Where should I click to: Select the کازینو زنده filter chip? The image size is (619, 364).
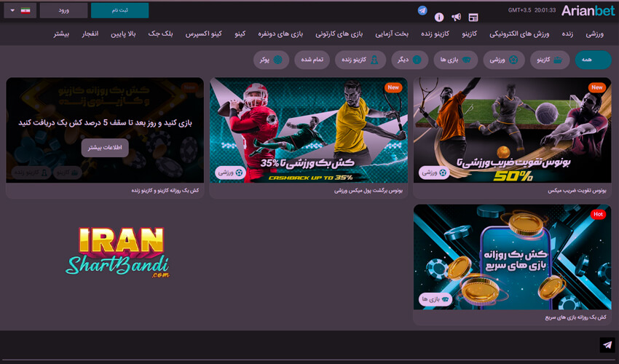[360, 60]
